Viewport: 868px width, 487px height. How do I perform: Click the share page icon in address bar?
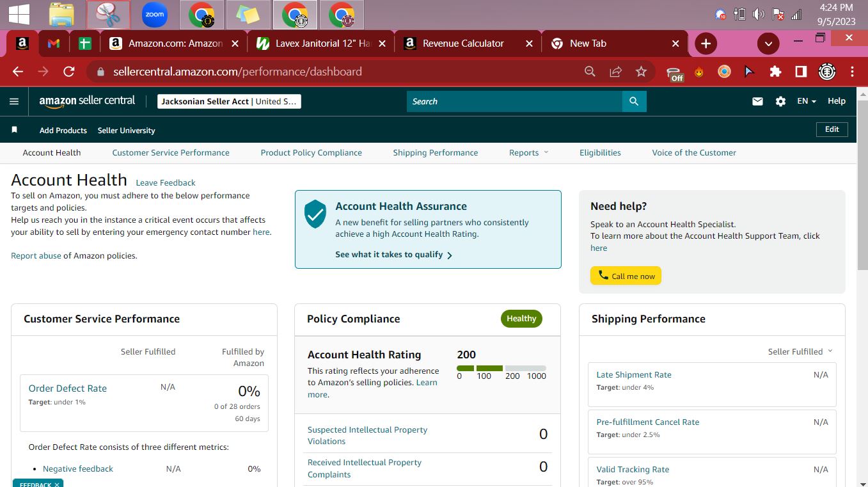pyautogui.click(x=615, y=72)
